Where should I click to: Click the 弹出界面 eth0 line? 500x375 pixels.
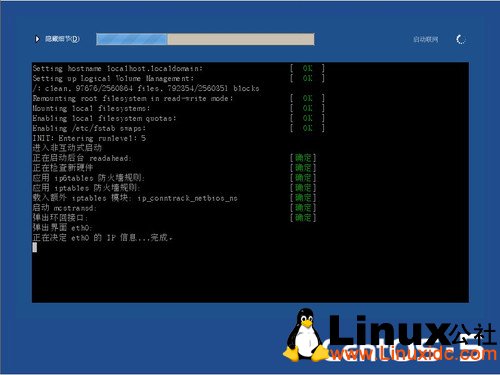[62, 228]
